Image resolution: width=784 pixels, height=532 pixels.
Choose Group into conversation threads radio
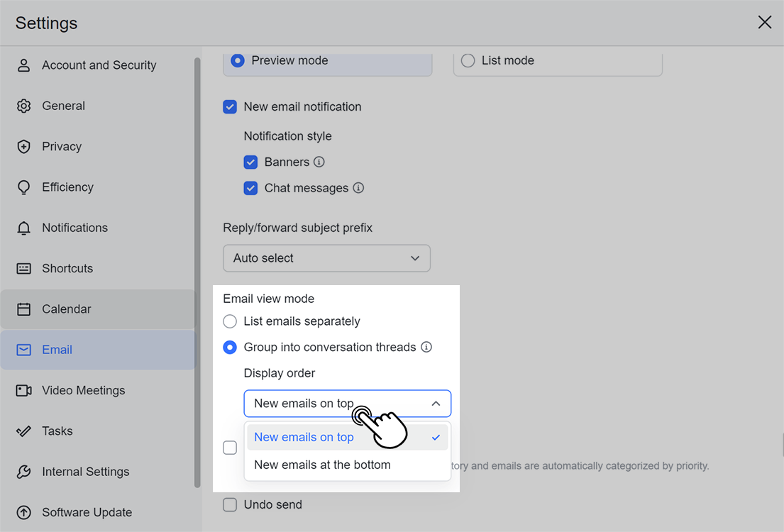[230, 347]
